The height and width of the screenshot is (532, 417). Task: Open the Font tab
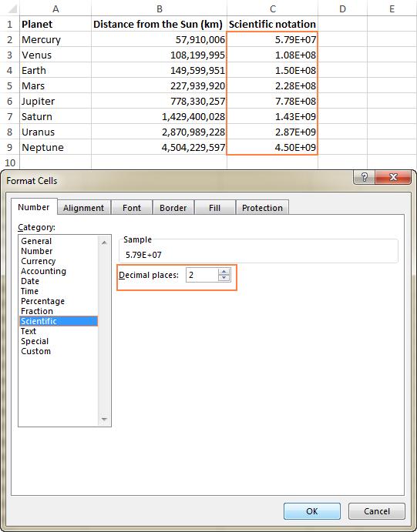coord(131,208)
